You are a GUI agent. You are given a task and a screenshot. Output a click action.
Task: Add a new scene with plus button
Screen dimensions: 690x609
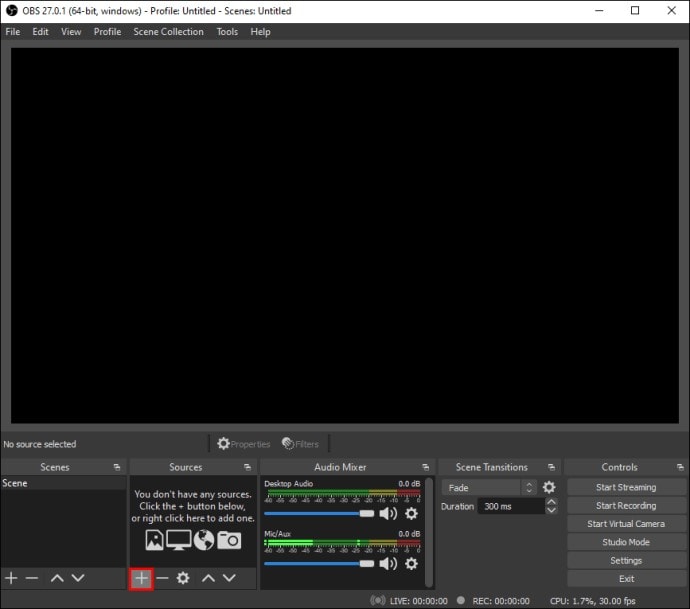click(11, 578)
